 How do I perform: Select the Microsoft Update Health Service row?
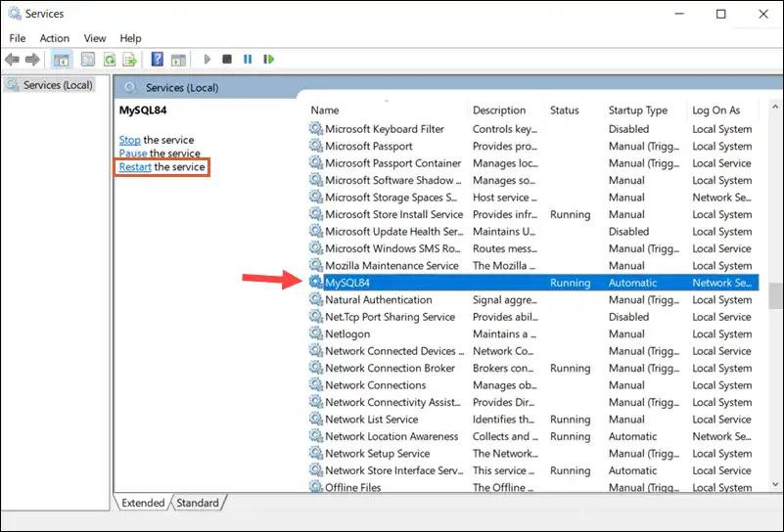(533, 231)
